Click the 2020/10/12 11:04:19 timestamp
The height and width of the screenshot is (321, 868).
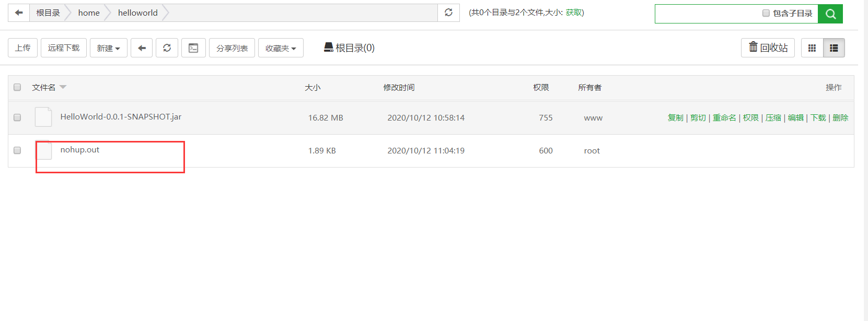(x=426, y=151)
